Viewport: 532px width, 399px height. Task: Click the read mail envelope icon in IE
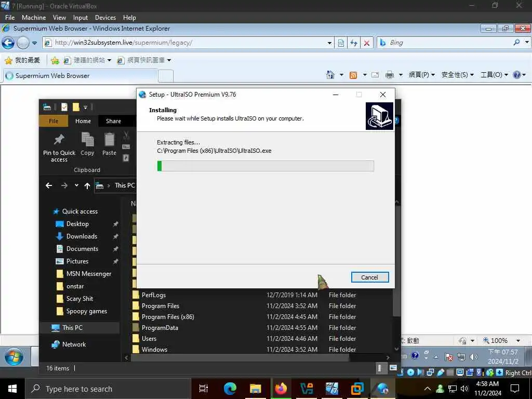click(x=375, y=75)
